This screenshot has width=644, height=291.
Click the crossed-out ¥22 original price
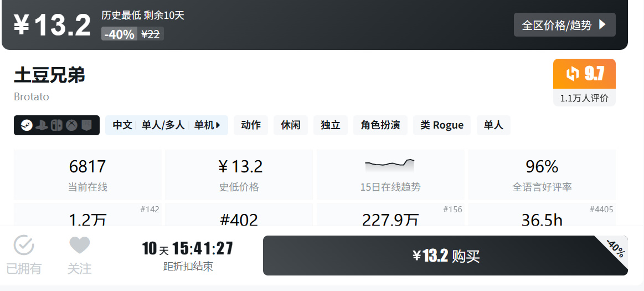(x=150, y=34)
